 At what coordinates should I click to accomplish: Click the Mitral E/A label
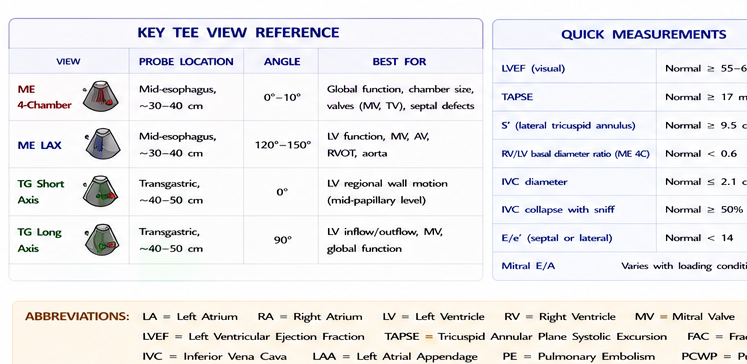pos(528,266)
